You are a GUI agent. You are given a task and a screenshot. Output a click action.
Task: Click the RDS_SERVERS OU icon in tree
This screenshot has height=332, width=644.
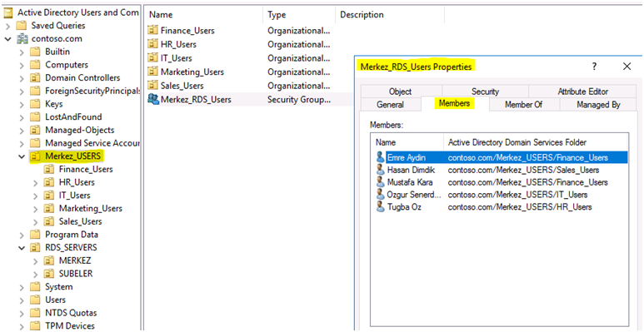[35, 247]
